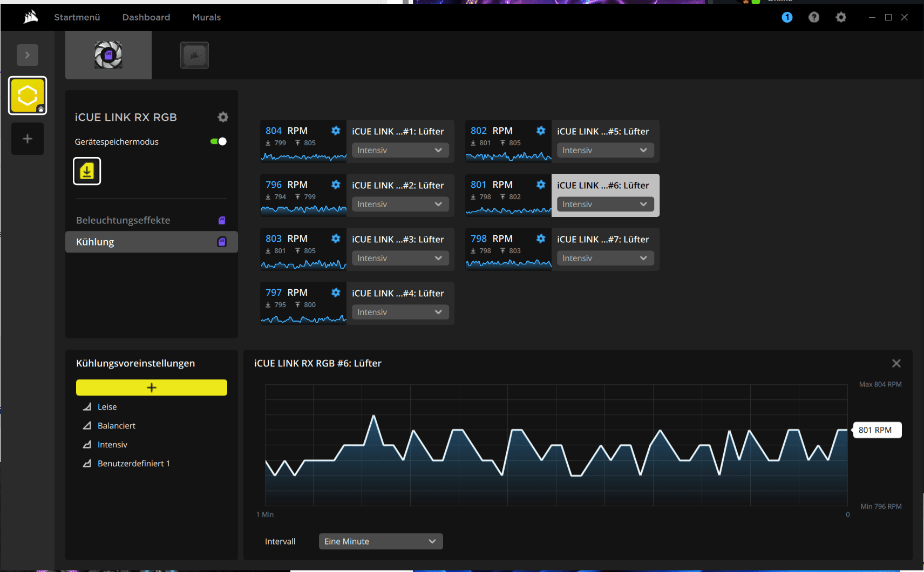
Task: Open preset dropdown for fan #1
Action: pyautogui.click(x=400, y=150)
